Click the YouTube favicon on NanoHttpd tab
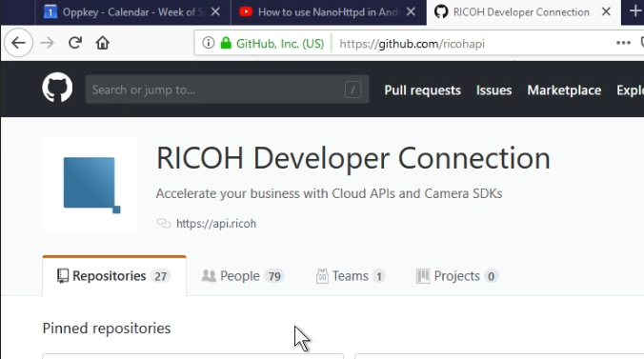The height and width of the screenshot is (359, 644). [x=246, y=11]
